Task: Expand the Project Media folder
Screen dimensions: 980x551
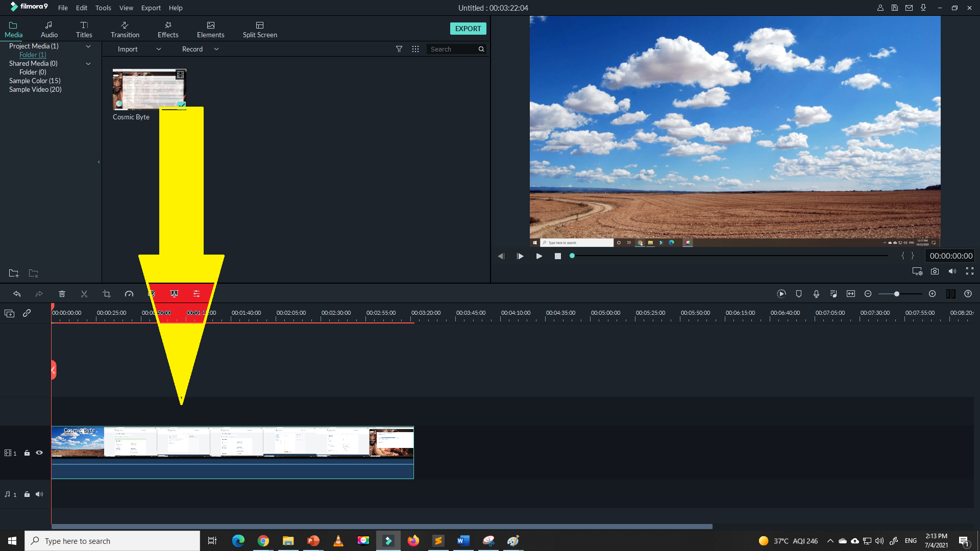Action: point(88,46)
